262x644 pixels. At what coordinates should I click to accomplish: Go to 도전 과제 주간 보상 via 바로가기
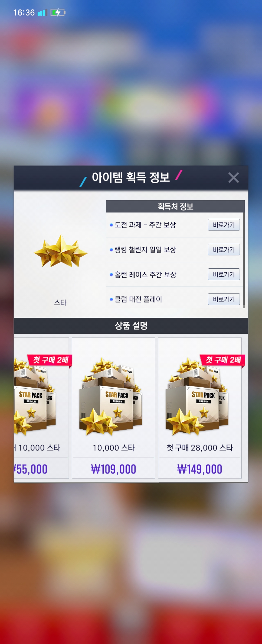[x=224, y=225]
